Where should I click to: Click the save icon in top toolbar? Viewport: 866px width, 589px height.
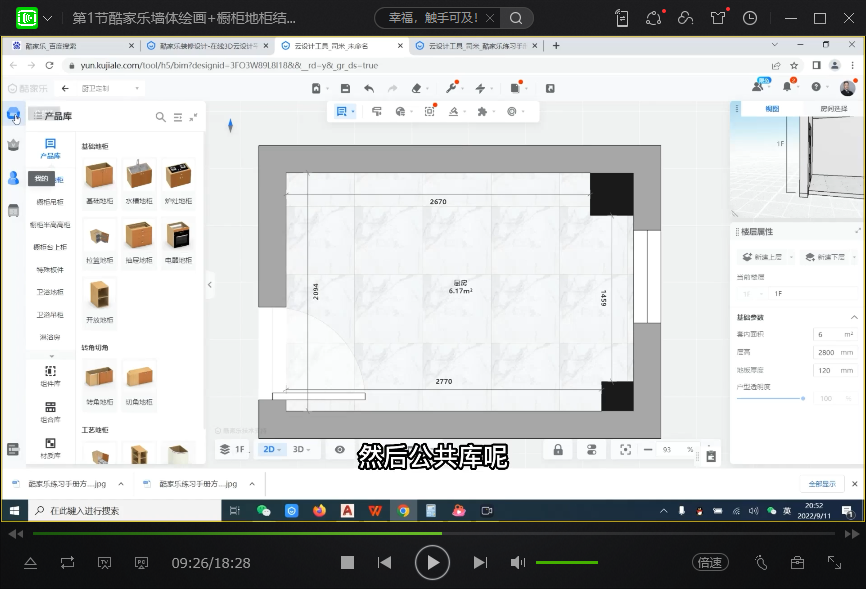click(x=345, y=88)
